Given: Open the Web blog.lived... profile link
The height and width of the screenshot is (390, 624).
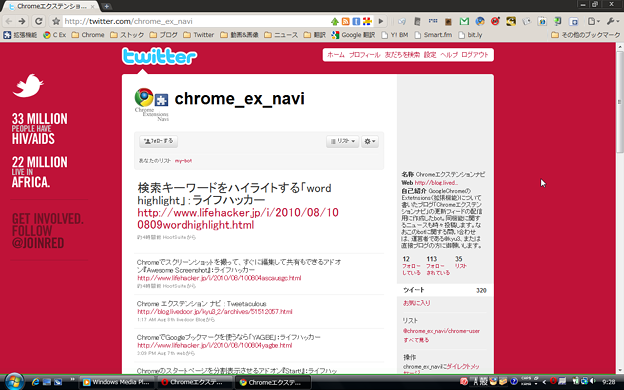Looking at the screenshot, I should [x=436, y=183].
